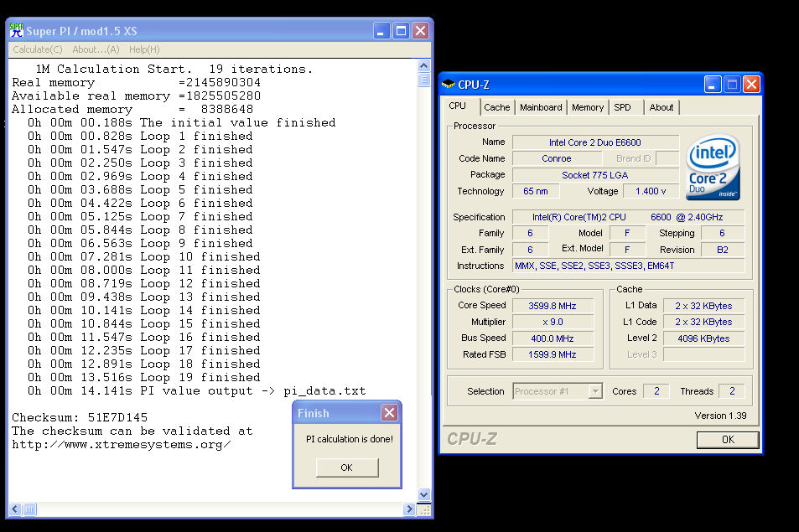
Task: Click the 'B2' revision value
Action: tap(723, 250)
